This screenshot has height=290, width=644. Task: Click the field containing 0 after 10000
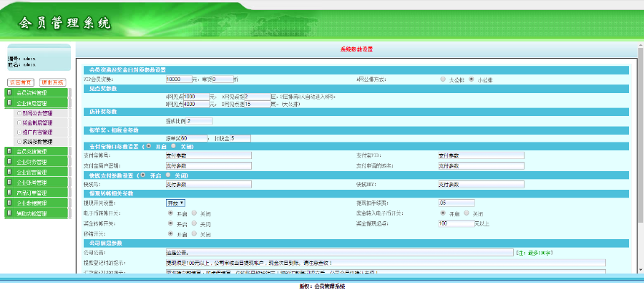223,79
